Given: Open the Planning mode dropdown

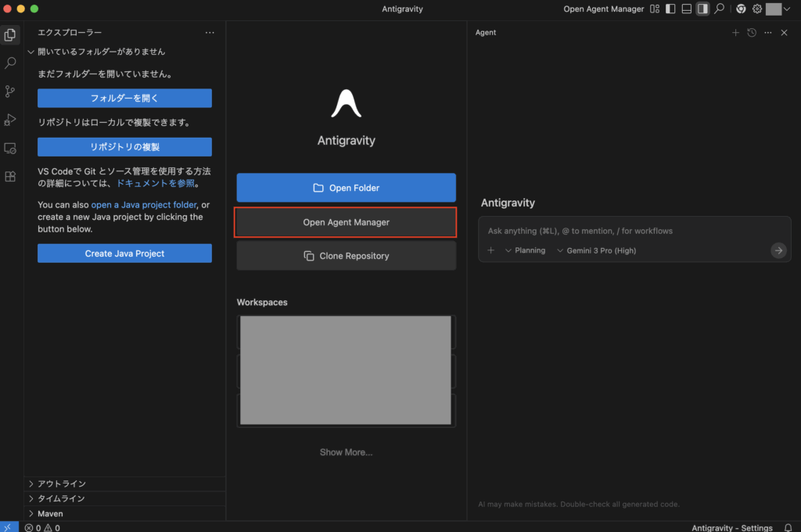Looking at the screenshot, I should pos(525,250).
